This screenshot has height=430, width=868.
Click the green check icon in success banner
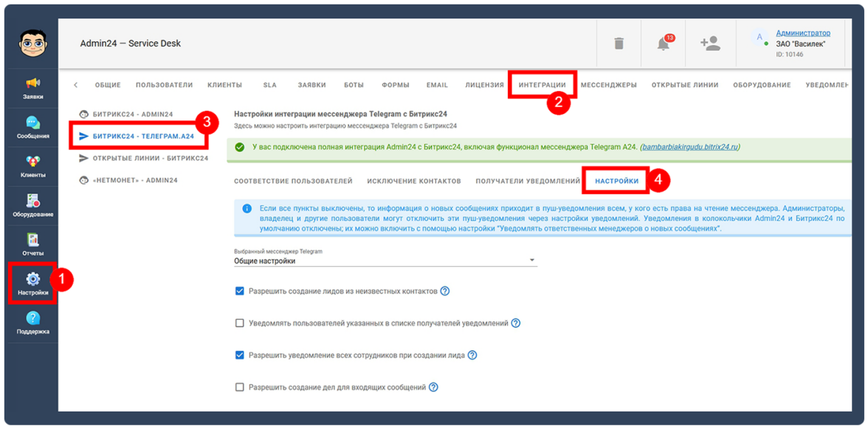(240, 148)
